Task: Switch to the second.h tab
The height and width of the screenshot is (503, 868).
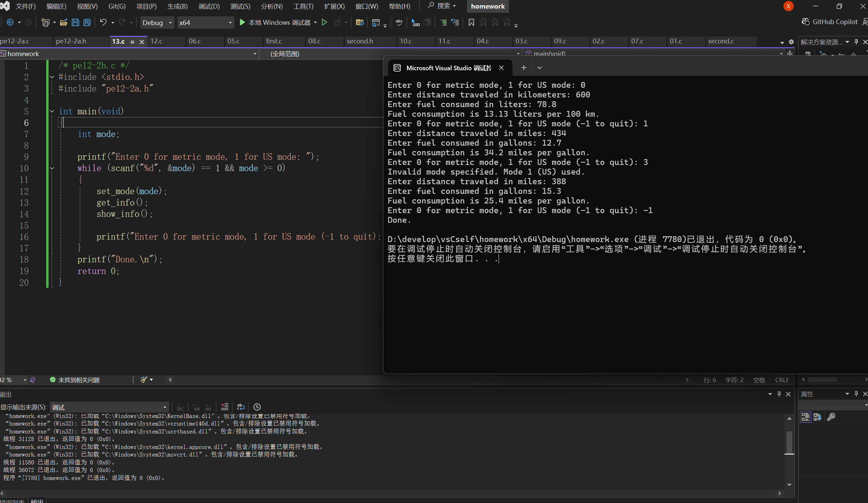Action: coord(360,41)
